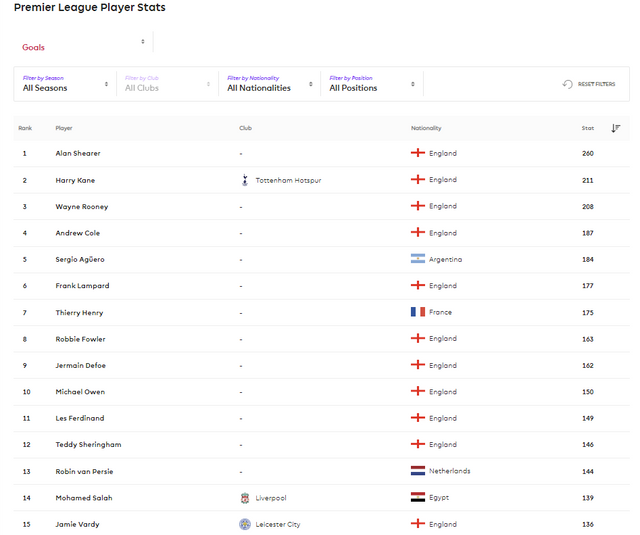The image size is (640, 535).
Task: Click the Tottenham Hotspur club name link
Action: point(288,180)
